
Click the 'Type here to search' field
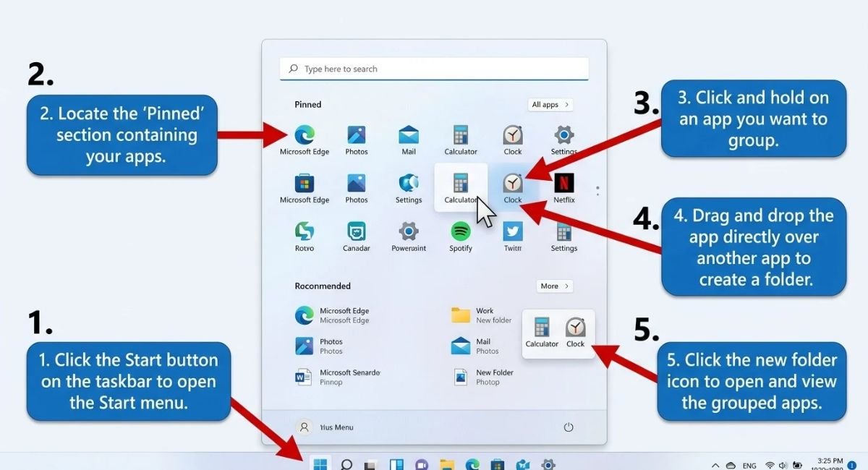click(x=434, y=69)
